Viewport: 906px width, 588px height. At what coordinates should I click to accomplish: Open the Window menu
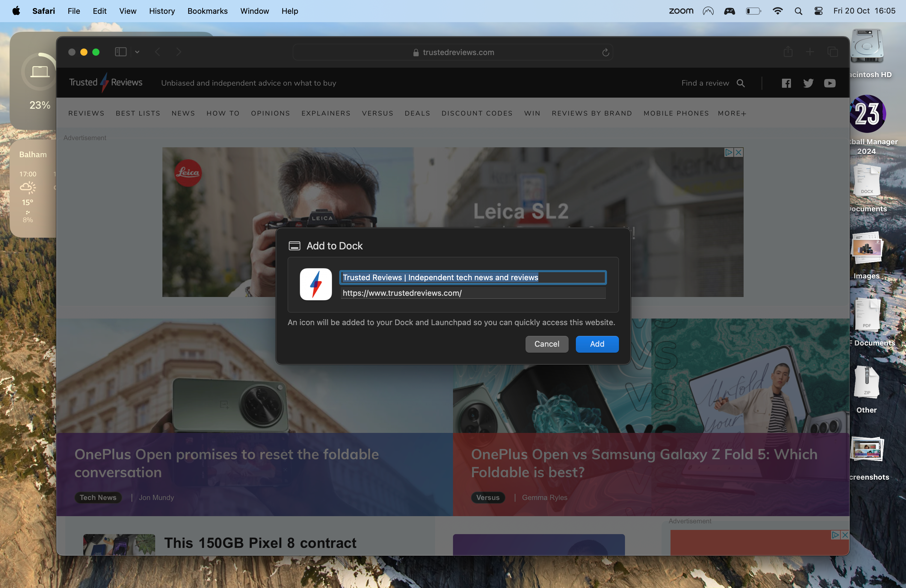tap(254, 11)
